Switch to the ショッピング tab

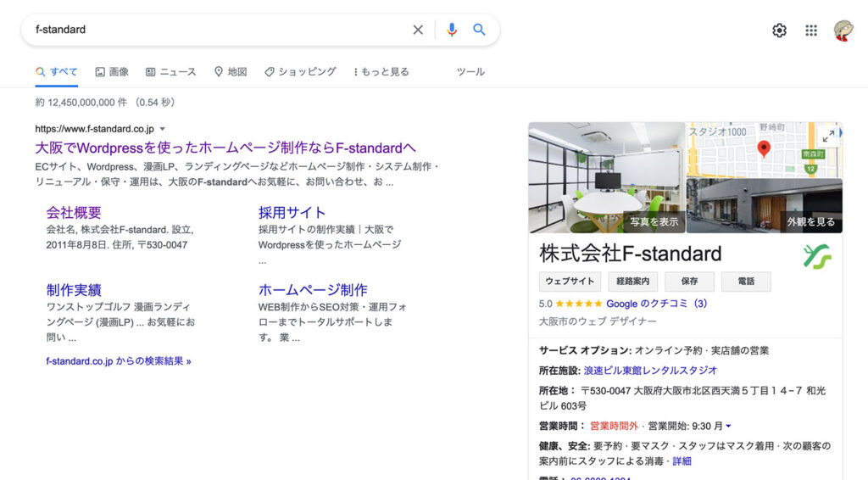pyautogui.click(x=301, y=72)
